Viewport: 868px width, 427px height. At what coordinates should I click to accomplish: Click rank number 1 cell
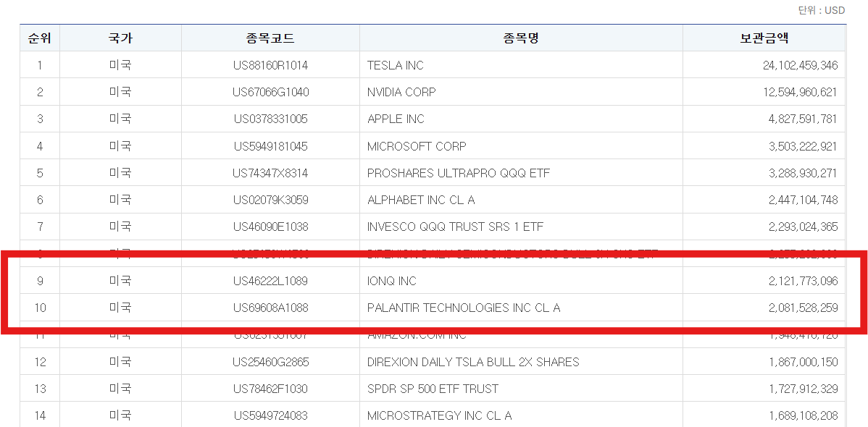click(x=40, y=65)
